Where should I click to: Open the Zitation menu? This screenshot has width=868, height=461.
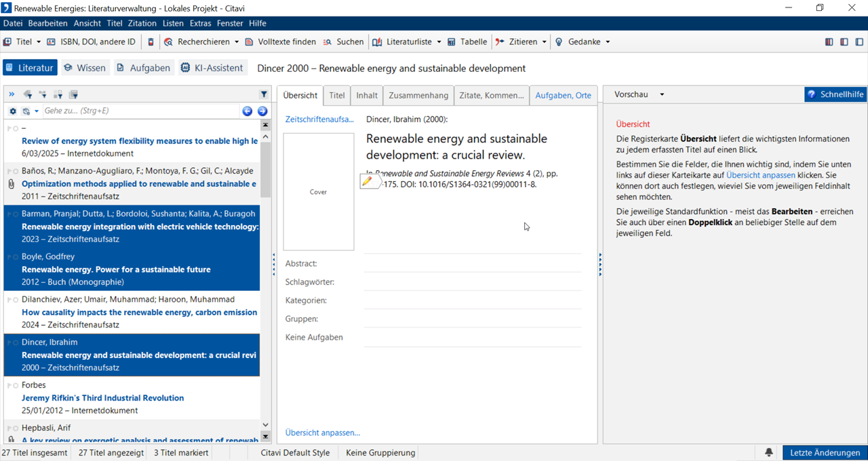tap(142, 23)
